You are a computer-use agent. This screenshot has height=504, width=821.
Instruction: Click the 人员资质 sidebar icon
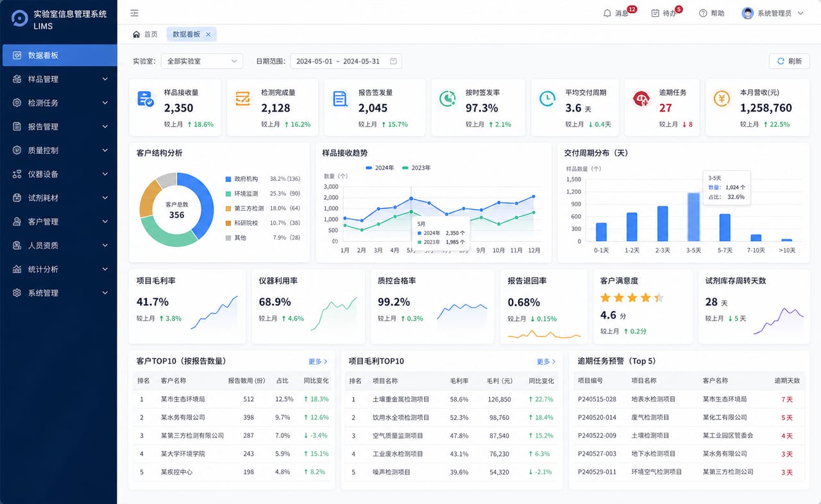click(17, 245)
